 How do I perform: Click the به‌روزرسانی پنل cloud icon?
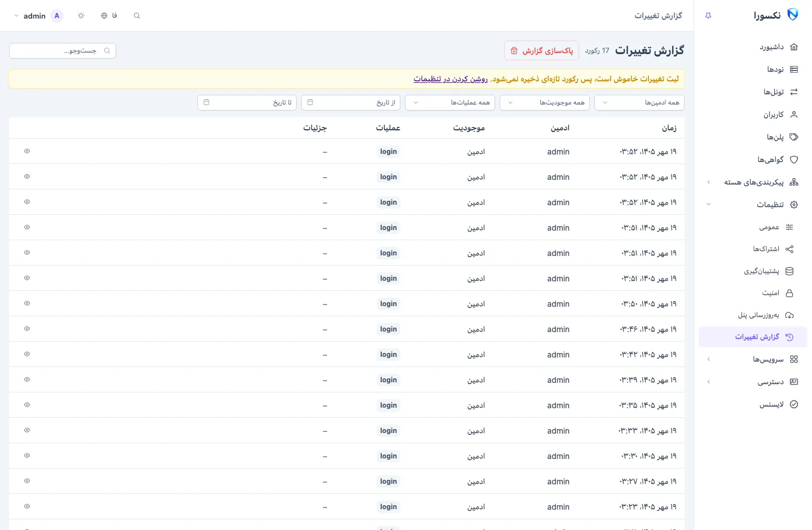tap(789, 315)
